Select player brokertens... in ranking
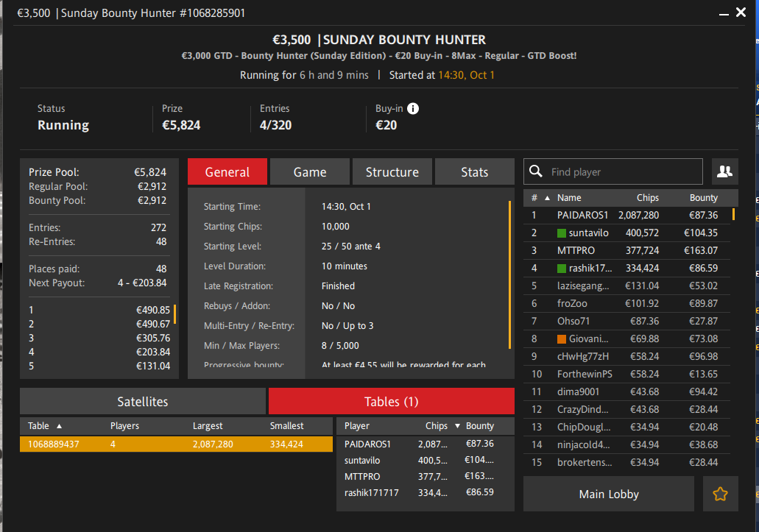 (626, 462)
